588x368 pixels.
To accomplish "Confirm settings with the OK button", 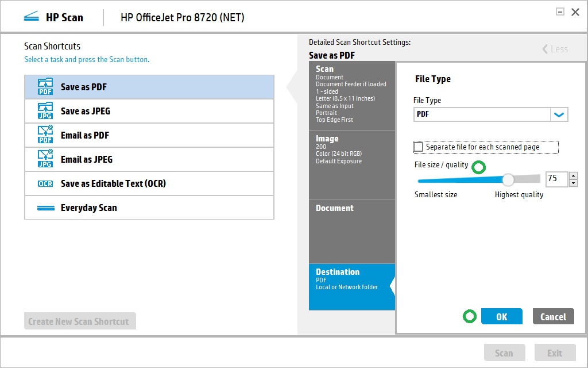I will point(502,317).
